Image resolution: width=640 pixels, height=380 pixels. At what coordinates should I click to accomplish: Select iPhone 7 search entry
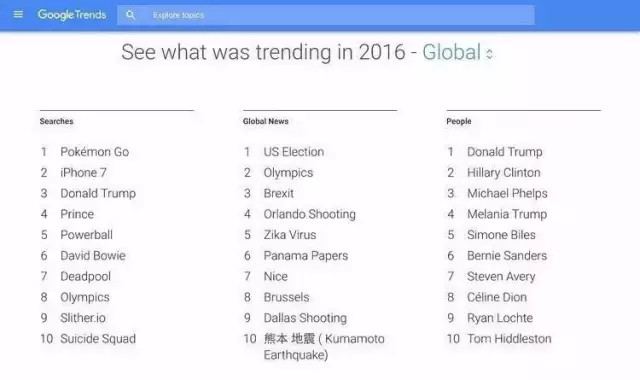[x=83, y=173]
